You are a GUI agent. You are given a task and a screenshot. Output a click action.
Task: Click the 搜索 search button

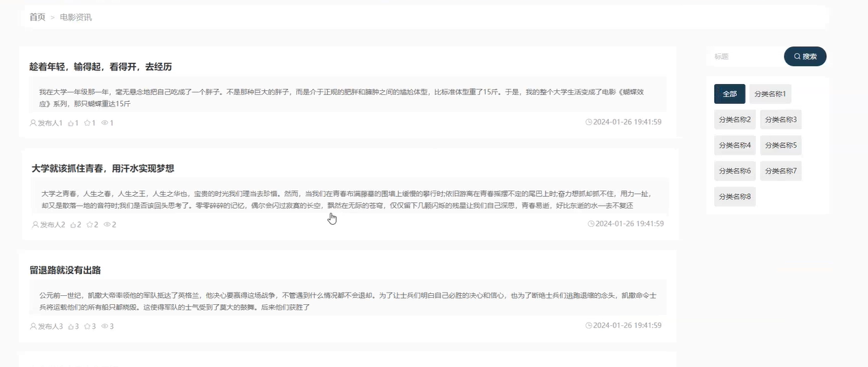click(x=805, y=57)
